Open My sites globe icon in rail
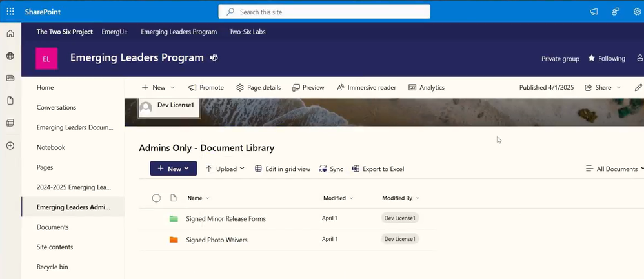 pos(10,56)
